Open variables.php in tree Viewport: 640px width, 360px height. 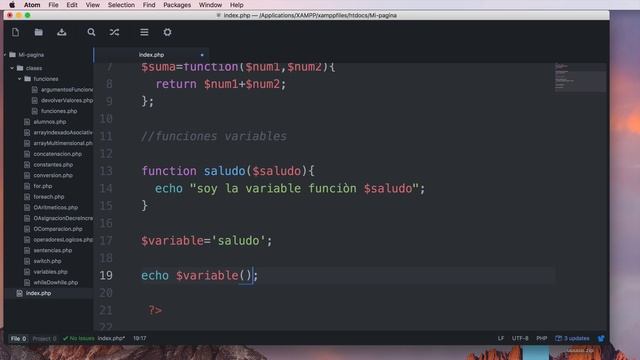pos(51,272)
